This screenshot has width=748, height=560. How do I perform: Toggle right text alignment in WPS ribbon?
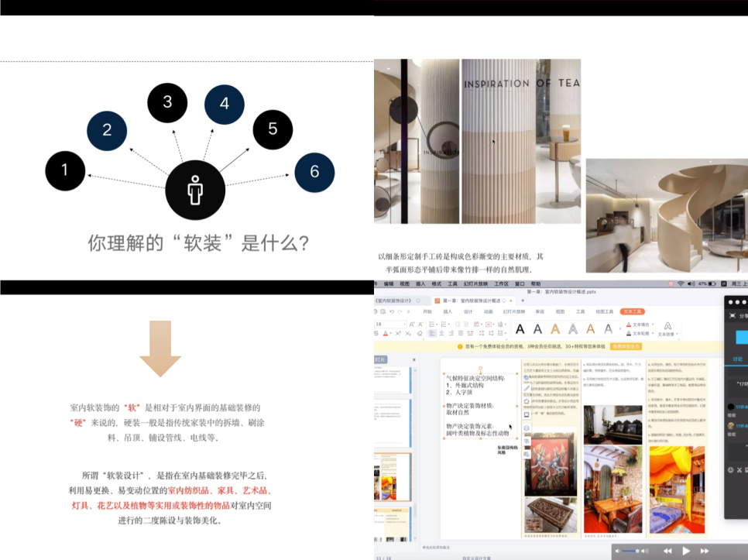point(451,333)
